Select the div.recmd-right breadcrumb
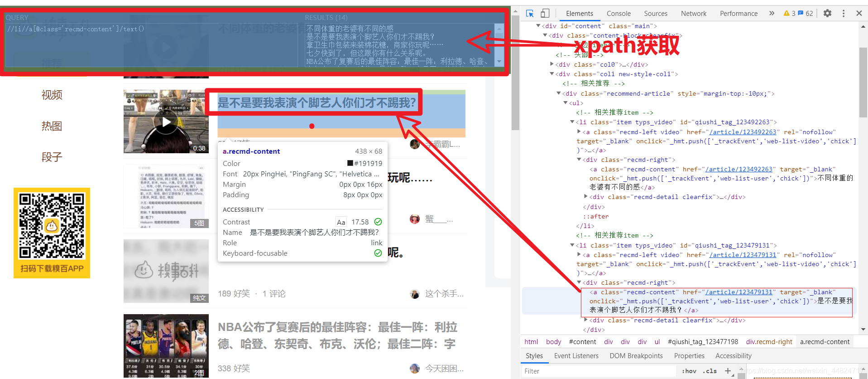868x379 pixels. click(x=769, y=342)
